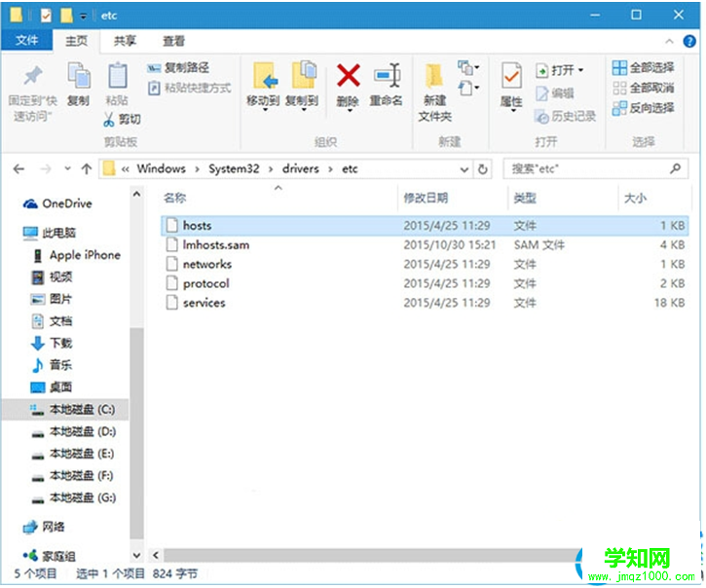This screenshot has width=706, height=588.
Task: Open Pictures (图片) folder in sidebar
Action: [52, 299]
